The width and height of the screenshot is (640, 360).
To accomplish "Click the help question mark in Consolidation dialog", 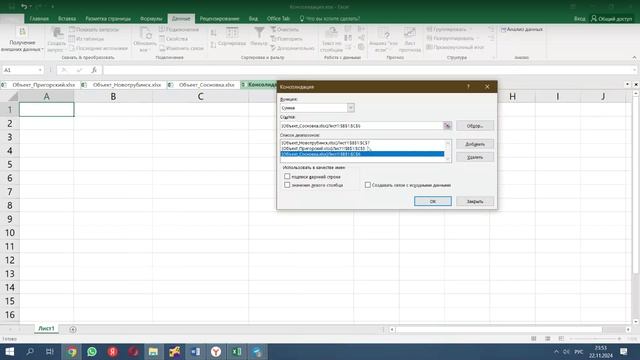I will pos(468,87).
